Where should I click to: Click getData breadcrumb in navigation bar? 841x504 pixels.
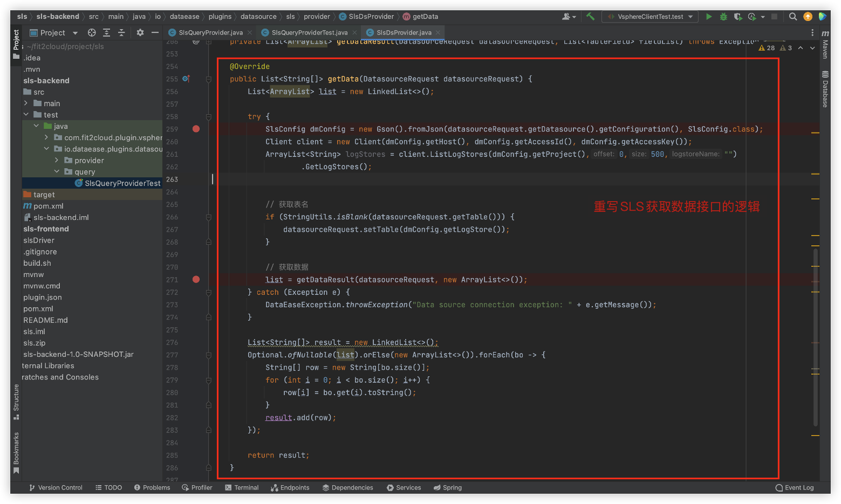420,17
